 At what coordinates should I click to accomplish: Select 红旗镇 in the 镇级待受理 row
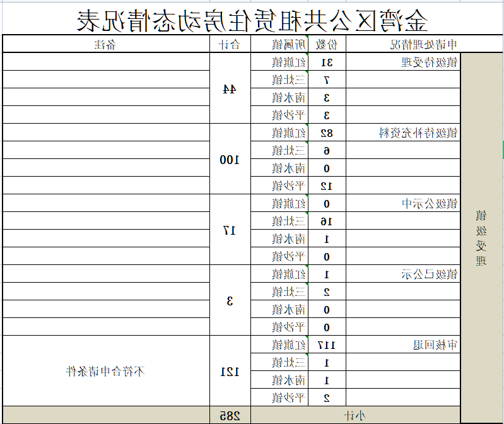click(279, 62)
